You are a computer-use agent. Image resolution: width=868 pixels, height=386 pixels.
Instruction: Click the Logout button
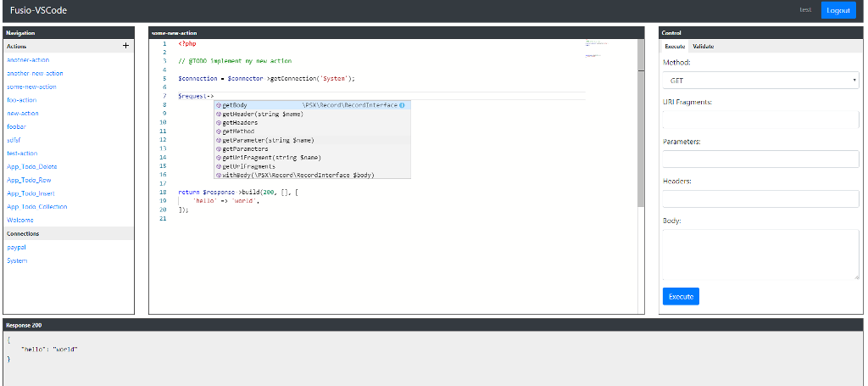[x=838, y=10]
